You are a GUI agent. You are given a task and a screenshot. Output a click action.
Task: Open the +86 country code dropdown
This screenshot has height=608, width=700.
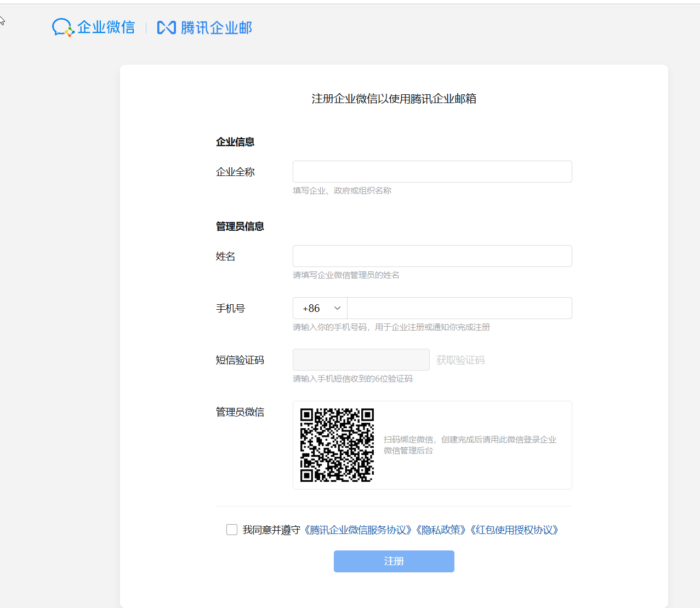pos(320,308)
